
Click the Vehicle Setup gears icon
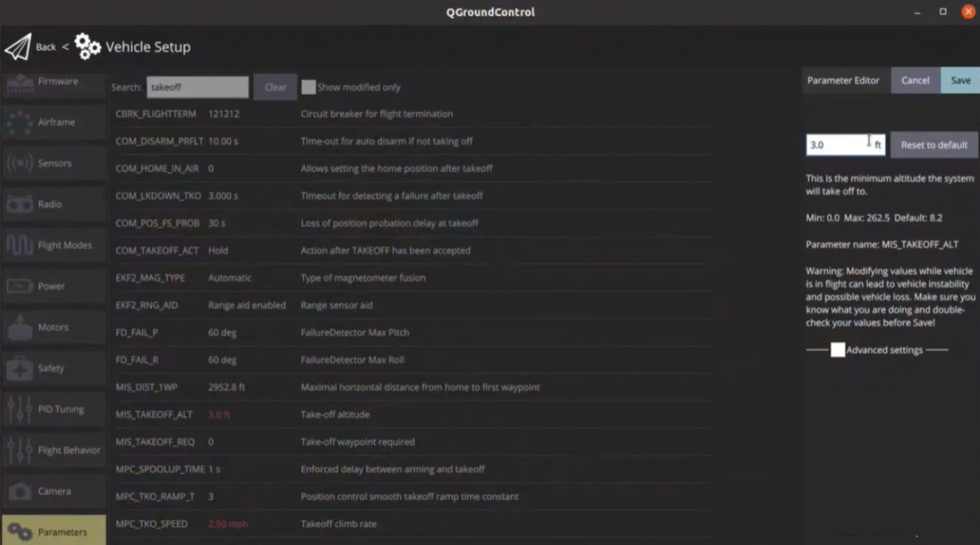coord(88,47)
